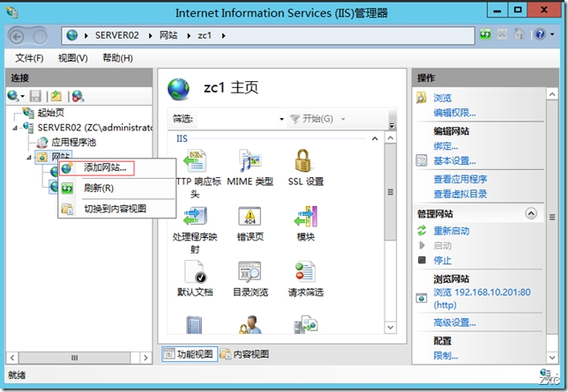568x392 pixels.
Task: Expand the arrow after zc1 in address bar
Action: coord(223,35)
